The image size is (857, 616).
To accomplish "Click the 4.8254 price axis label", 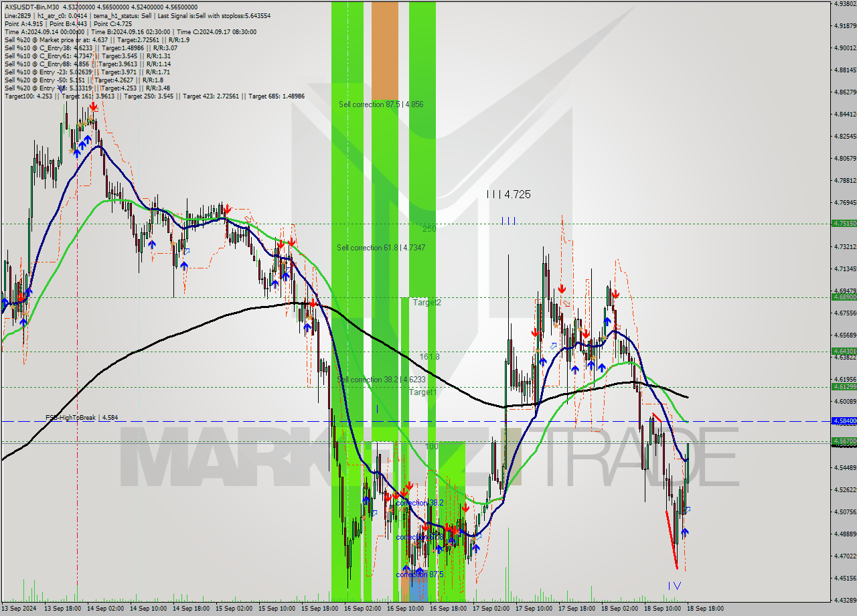I will (x=846, y=136).
